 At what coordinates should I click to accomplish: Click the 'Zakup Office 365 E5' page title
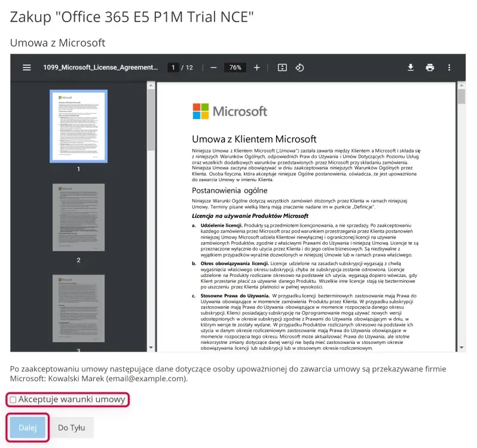click(x=132, y=17)
